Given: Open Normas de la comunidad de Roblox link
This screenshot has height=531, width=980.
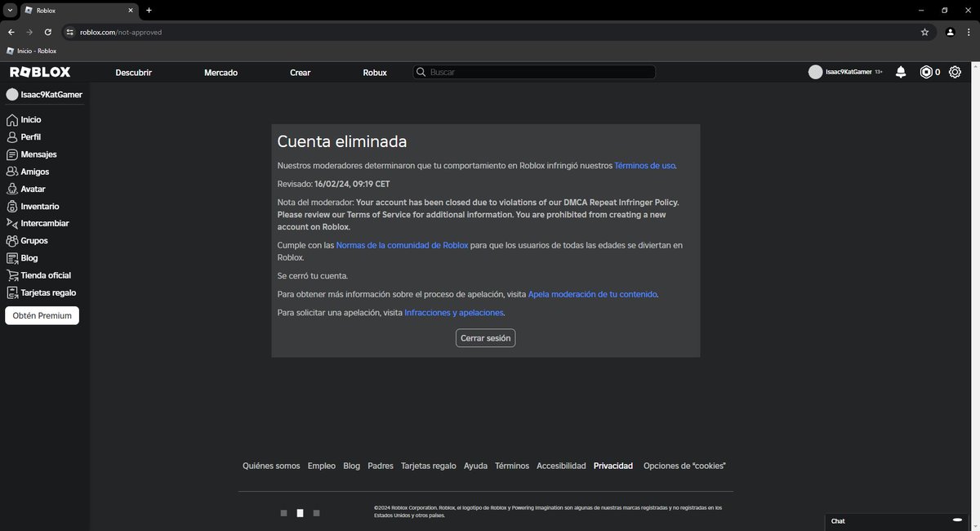Looking at the screenshot, I should pyautogui.click(x=402, y=245).
